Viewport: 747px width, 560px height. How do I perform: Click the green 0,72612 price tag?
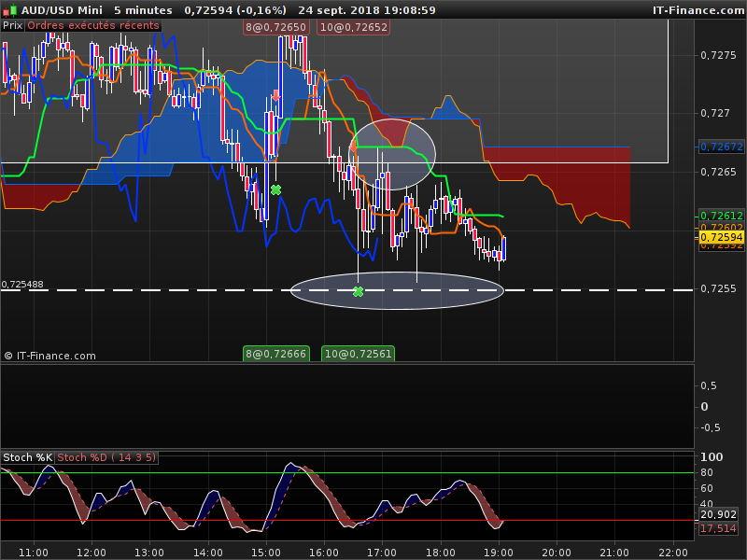click(x=721, y=216)
